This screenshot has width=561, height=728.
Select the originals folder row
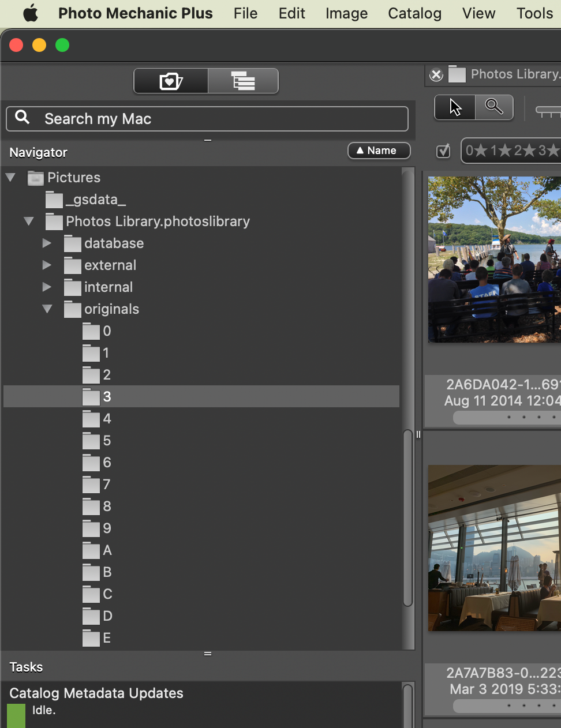coord(111,309)
